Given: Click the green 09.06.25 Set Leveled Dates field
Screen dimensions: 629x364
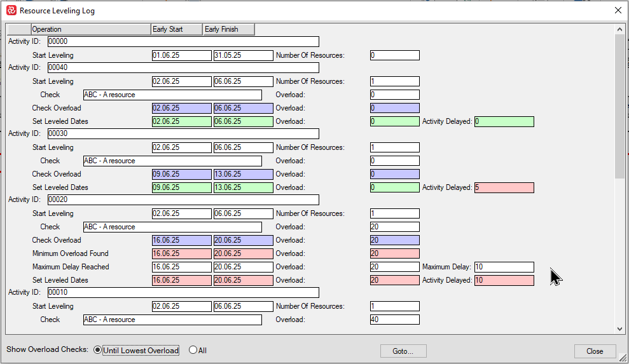Looking at the screenshot, I should click(182, 187).
